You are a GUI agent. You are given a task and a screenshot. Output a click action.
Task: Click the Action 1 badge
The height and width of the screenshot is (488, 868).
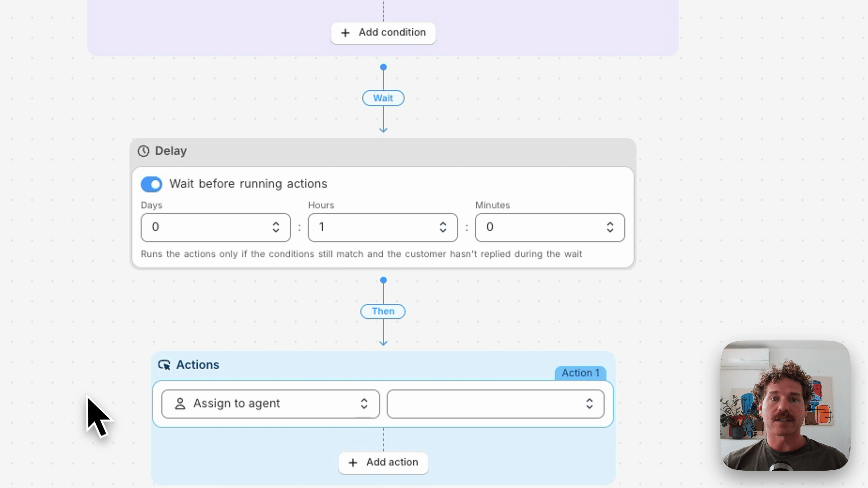pos(580,373)
